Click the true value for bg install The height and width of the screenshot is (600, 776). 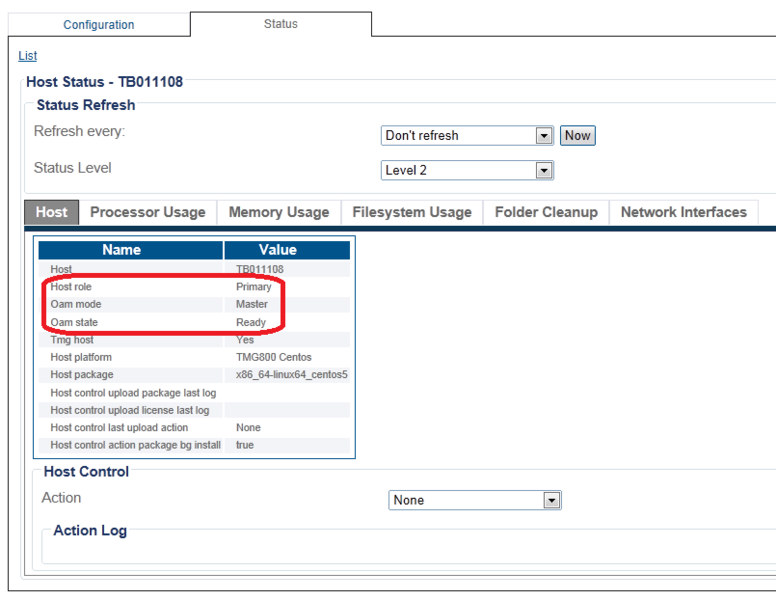point(244,445)
